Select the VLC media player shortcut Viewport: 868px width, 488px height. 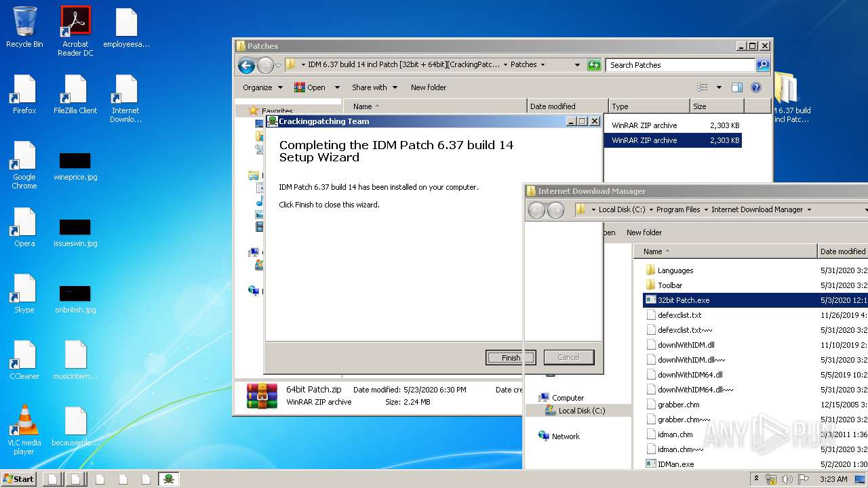[x=24, y=430]
